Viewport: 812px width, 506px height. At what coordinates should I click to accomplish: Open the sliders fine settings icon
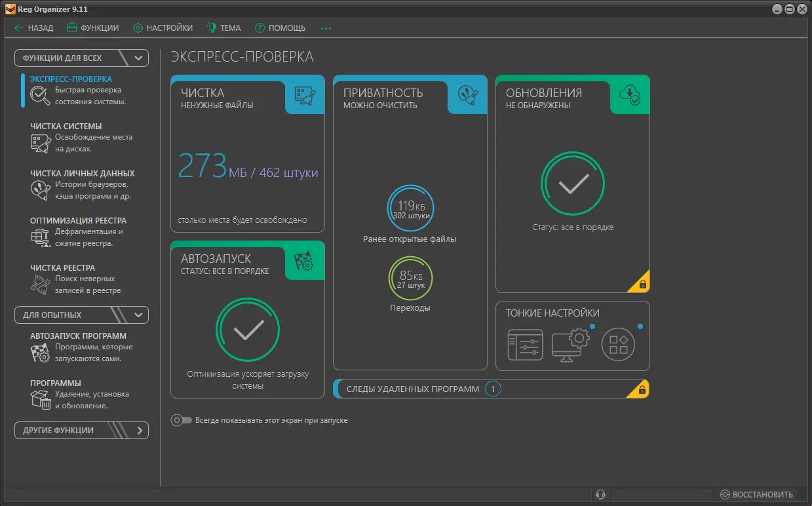[x=526, y=345]
